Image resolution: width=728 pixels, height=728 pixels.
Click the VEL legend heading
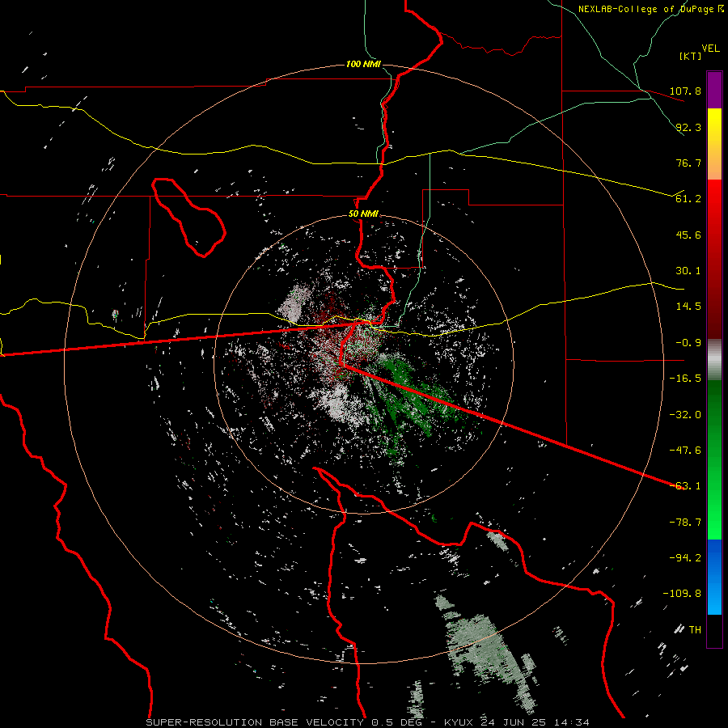coord(710,49)
